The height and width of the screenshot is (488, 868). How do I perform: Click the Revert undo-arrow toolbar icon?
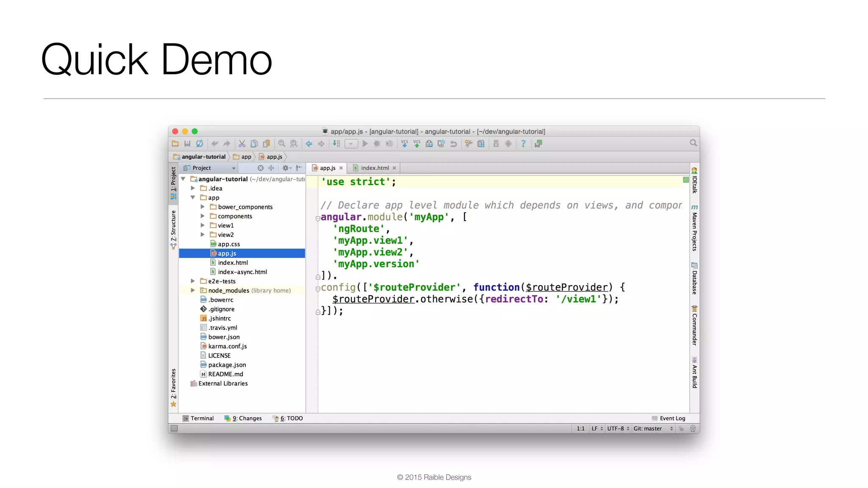point(453,144)
